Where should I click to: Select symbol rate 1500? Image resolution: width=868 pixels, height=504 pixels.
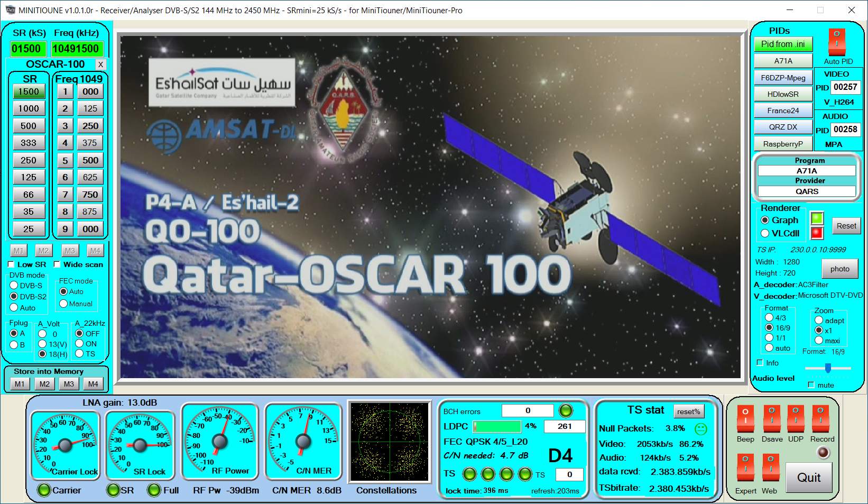(29, 91)
